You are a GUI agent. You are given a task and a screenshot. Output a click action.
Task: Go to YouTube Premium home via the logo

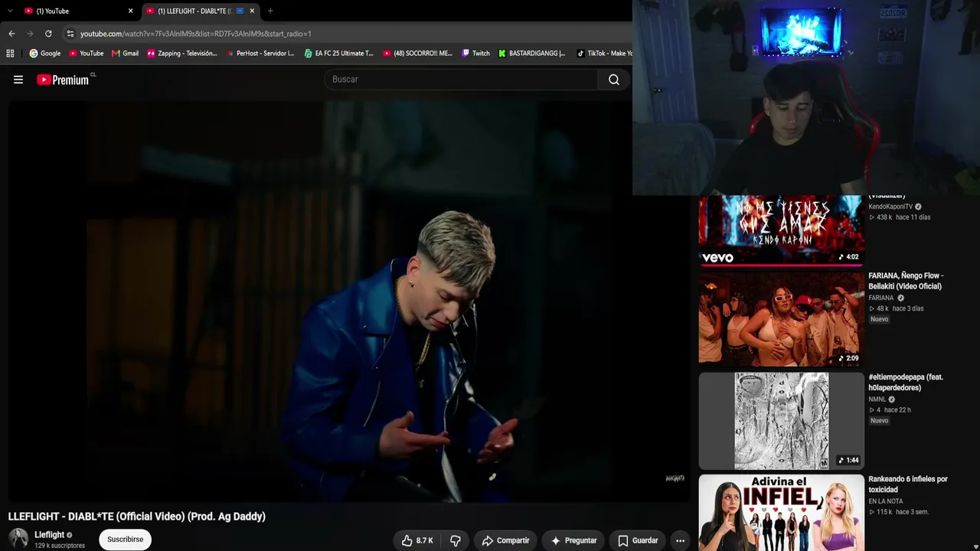[63, 80]
